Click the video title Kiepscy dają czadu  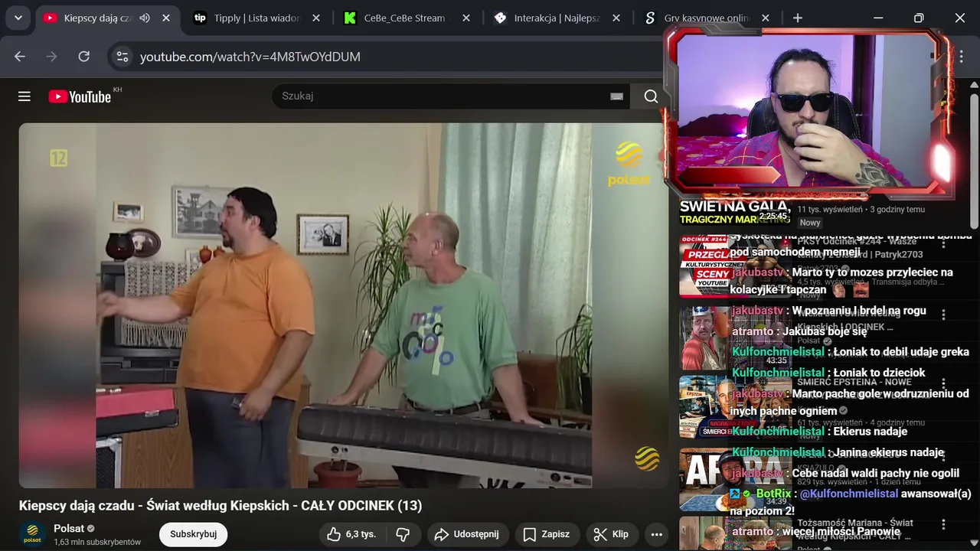[x=220, y=506]
